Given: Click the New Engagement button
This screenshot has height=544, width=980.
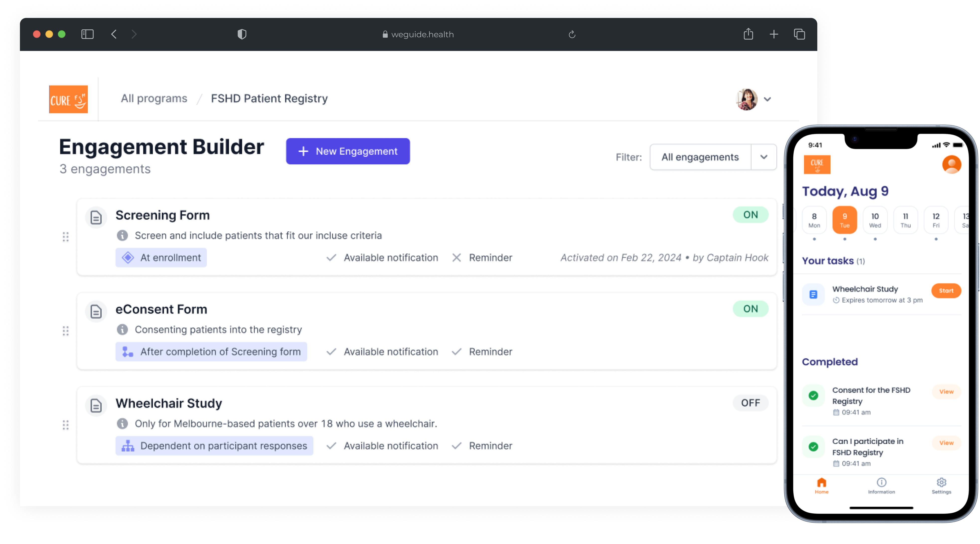Looking at the screenshot, I should point(348,151).
